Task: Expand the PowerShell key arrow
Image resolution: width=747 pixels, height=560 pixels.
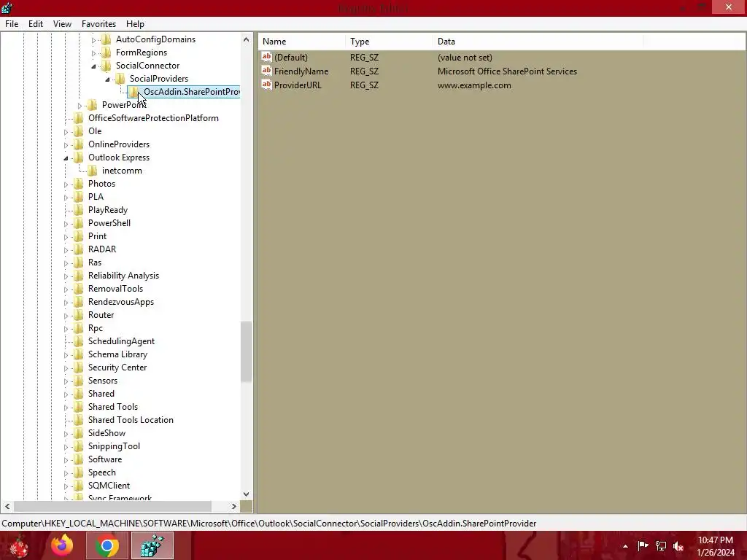Action: point(66,224)
